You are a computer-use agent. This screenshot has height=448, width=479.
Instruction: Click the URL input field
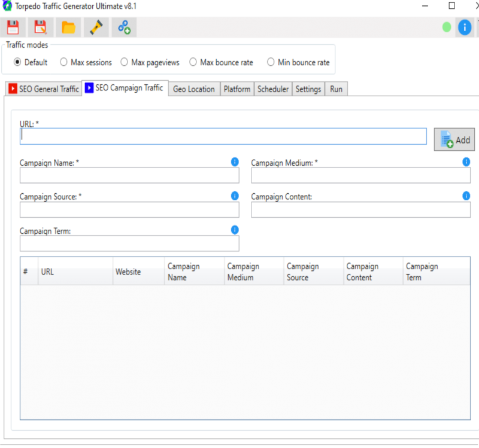[223, 136]
